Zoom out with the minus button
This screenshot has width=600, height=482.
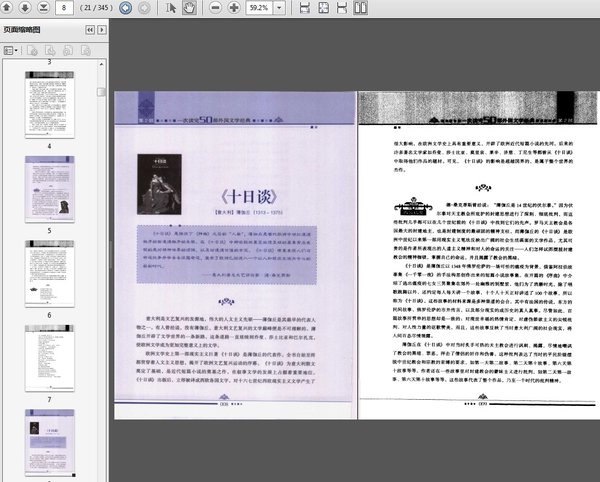215,8
